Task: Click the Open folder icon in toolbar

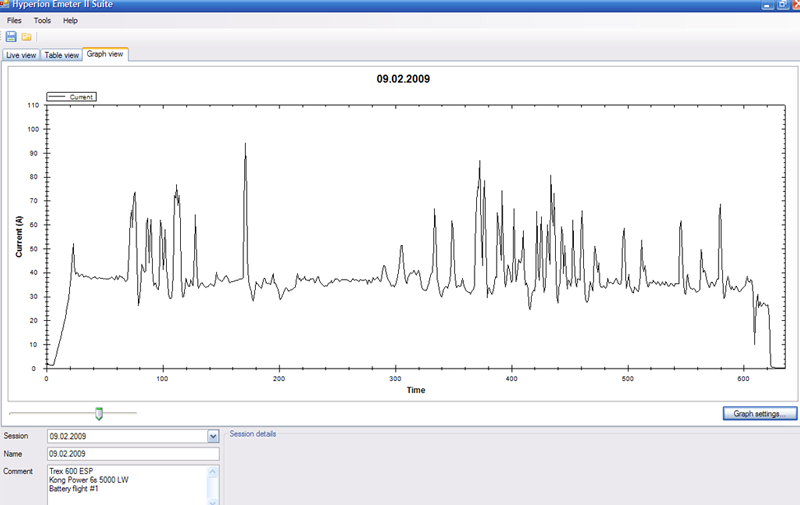Action: click(26, 37)
